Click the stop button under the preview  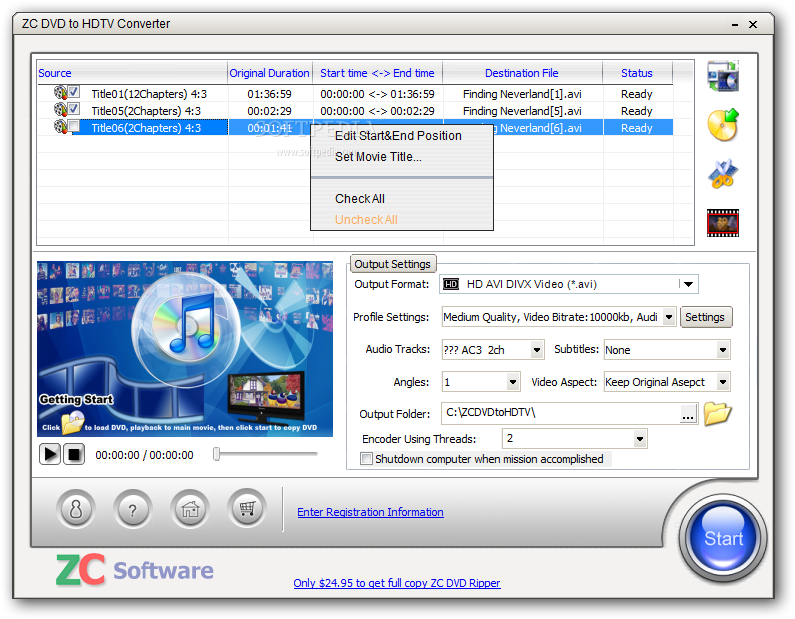coord(74,454)
